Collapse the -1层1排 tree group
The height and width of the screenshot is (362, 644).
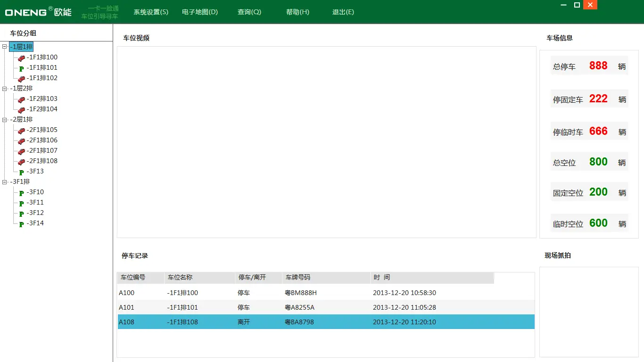tap(5, 47)
